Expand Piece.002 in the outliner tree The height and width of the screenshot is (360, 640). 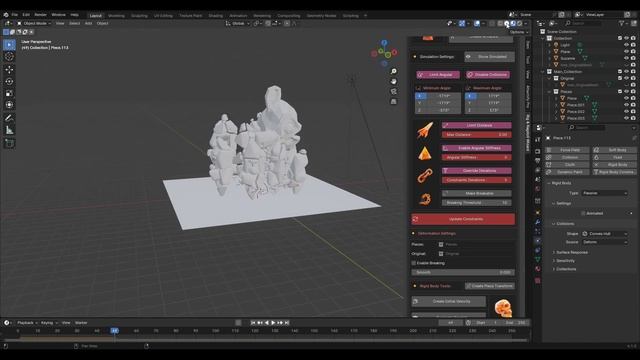click(556, 111)
